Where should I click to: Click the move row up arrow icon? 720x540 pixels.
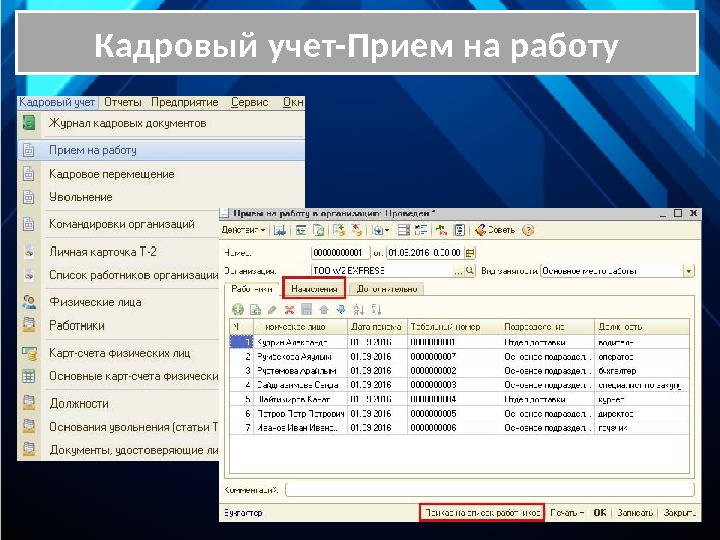(x=324, y=309)
